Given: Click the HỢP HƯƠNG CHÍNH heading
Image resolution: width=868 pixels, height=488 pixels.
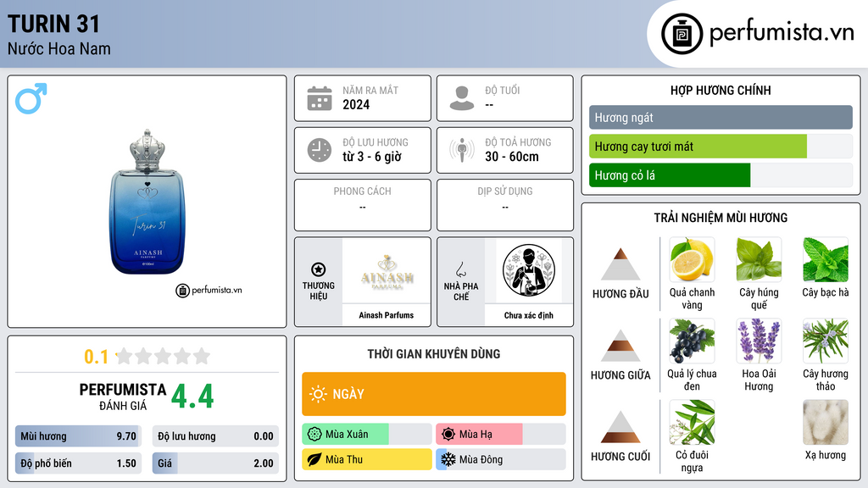Looking at the screenshot, I should (721, 90).
